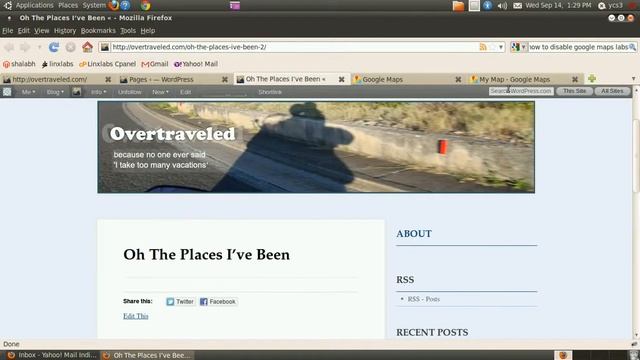Open the navigation history dropdown arrow
The height and width of the screenshot is (360, 640).
(x=39, y=47)
